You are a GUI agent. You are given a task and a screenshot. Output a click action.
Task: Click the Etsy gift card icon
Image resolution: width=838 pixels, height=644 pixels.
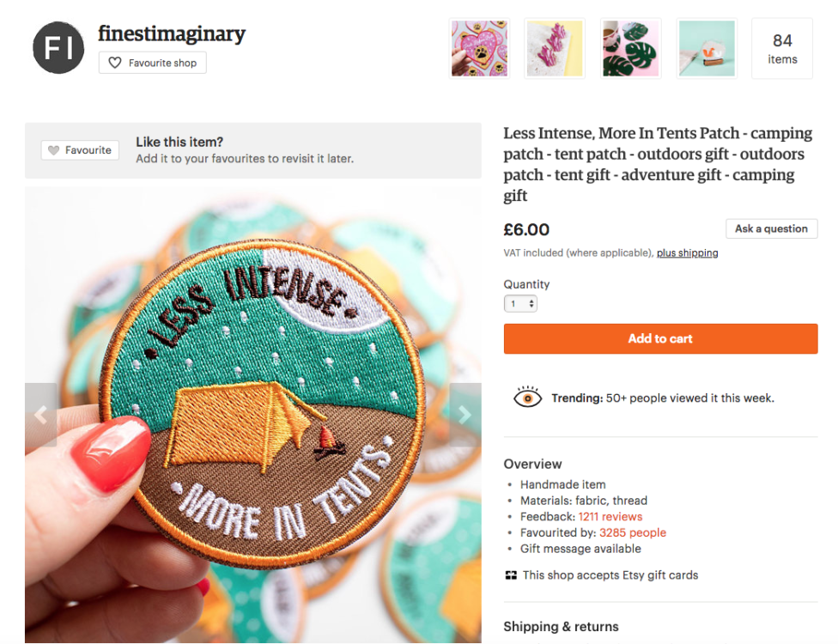point(511,575)
